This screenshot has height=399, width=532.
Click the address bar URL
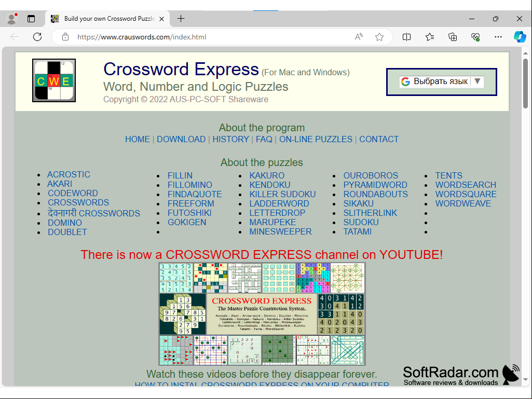142,37
